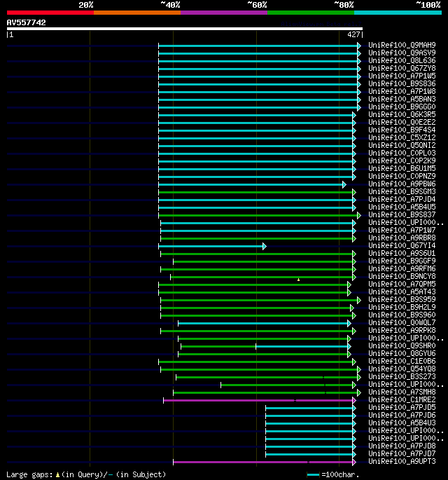Image resolution: width=448 pixels, height=480 pixels.
Task: Pick the UniRef100_B9GGF9 hit name
Action: tap(402, 261)
